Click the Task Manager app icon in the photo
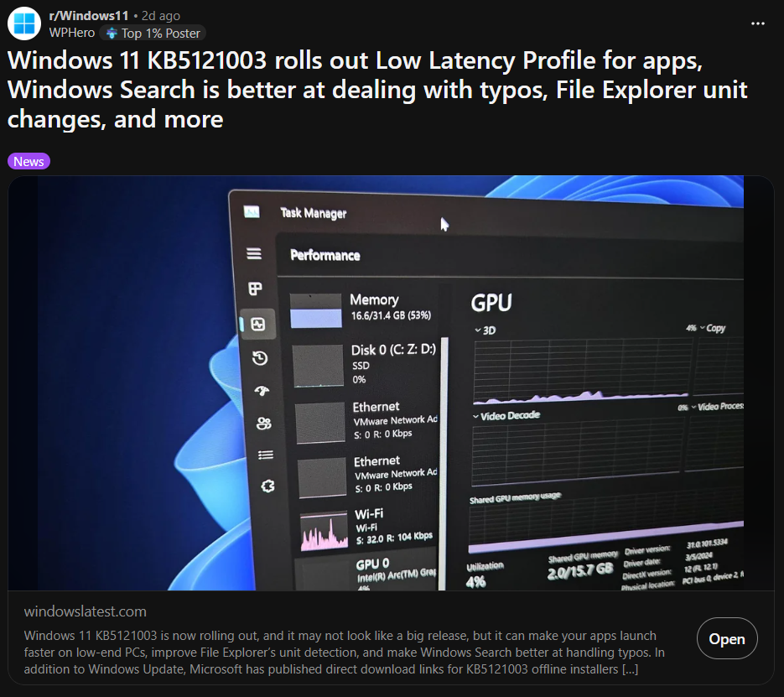 252,212
